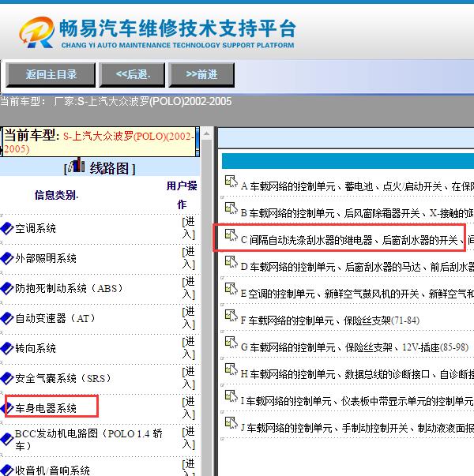Select the 车身电器系统 category
The image size is (474, 476).
pyautogui.click(x=46, y=408)
